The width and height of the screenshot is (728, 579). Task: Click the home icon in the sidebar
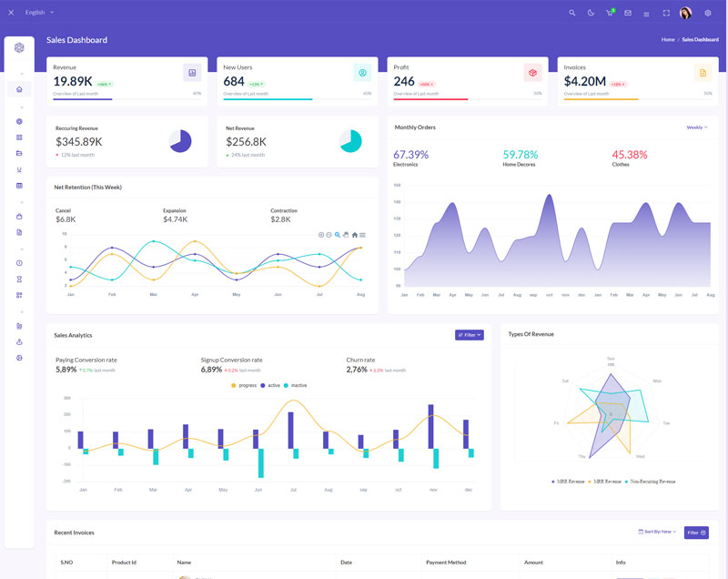[x=19, y=89]
